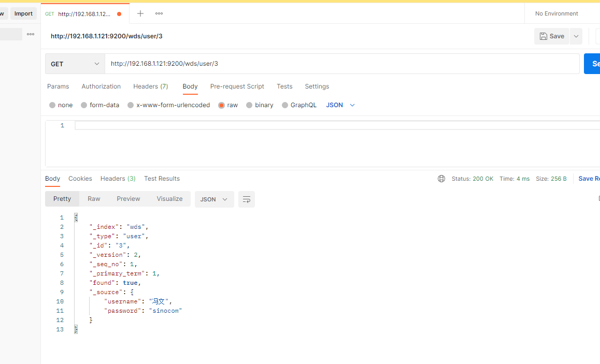The height and width of the screenshot is (364, 600).
Task: Switch response view to Raw
Action: point(94,199)
